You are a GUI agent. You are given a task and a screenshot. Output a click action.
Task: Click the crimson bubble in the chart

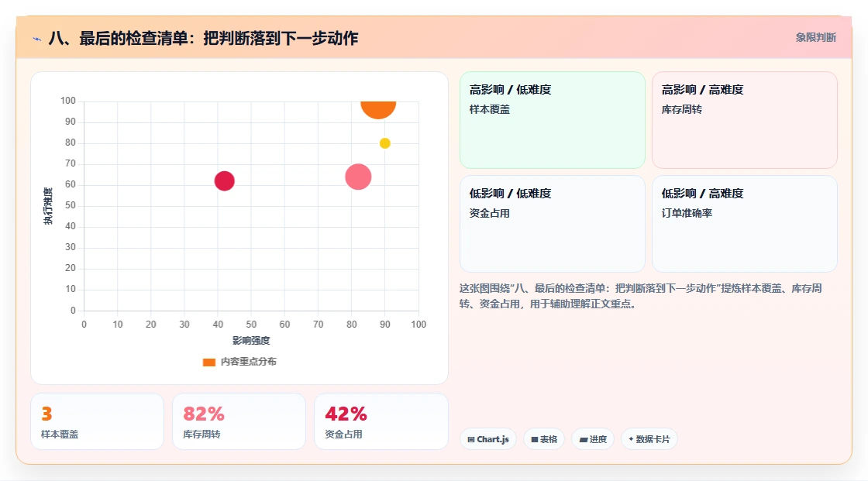(x=224, y=181)
